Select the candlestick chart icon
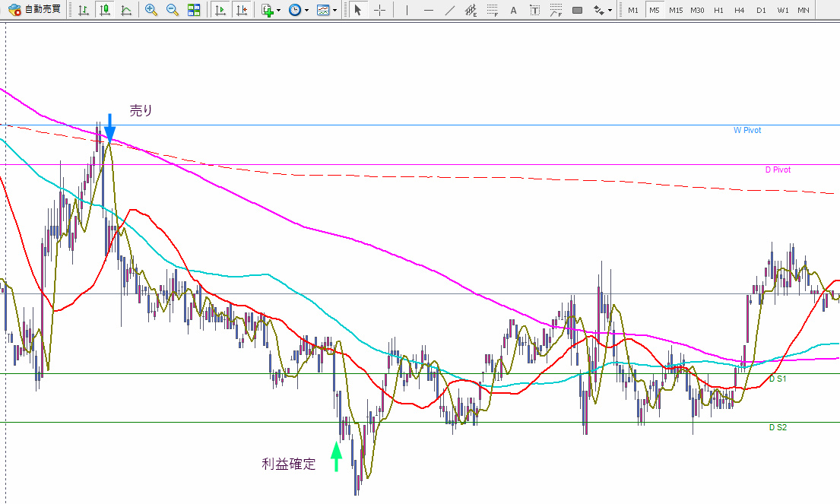This screenshot has height=504, width=840. (105, 10)
